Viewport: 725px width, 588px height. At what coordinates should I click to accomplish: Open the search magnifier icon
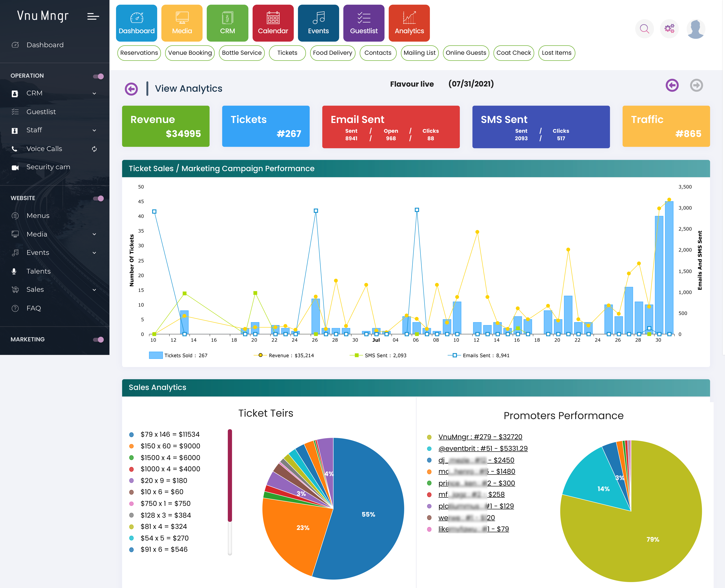pyautogui.click(x=644, y=29)
